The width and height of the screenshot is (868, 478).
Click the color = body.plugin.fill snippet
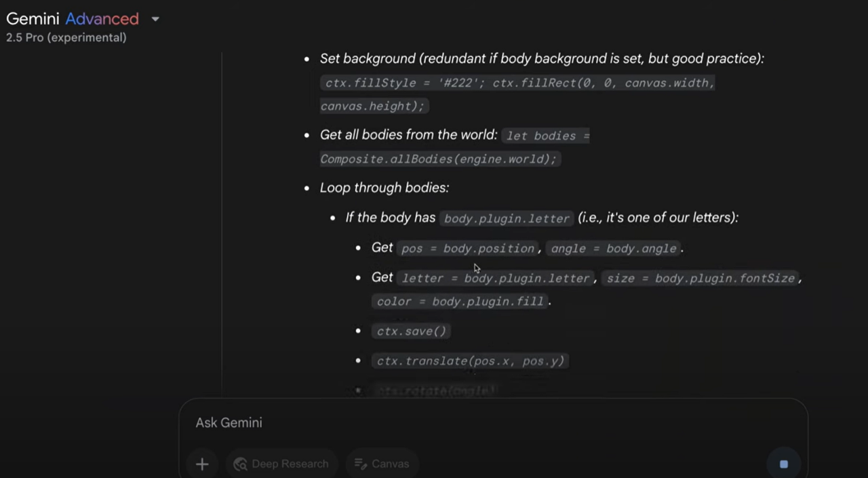coord(460,301)
